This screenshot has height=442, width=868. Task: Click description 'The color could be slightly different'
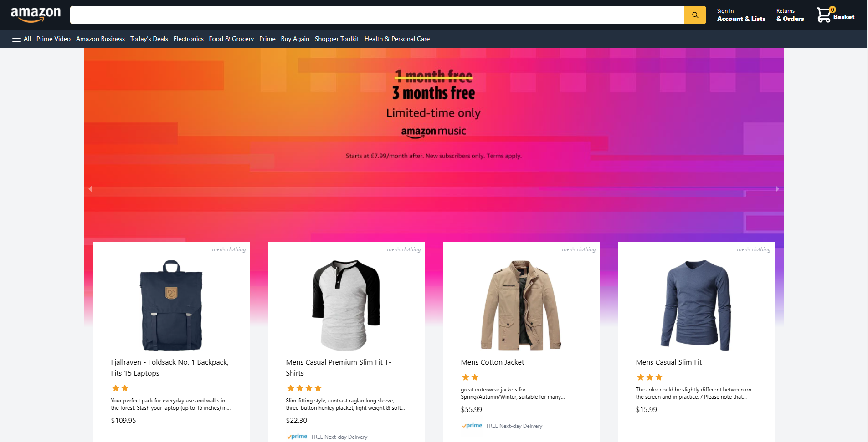click(693, 393)
